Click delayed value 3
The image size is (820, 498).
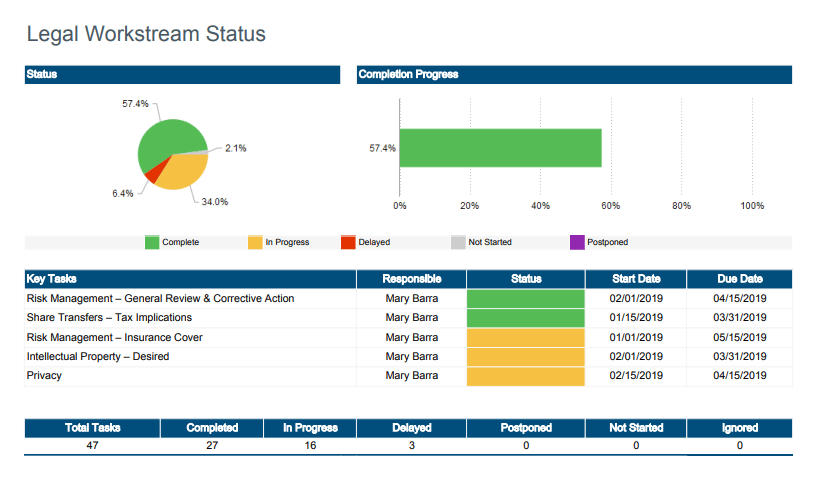coord(412,446)
